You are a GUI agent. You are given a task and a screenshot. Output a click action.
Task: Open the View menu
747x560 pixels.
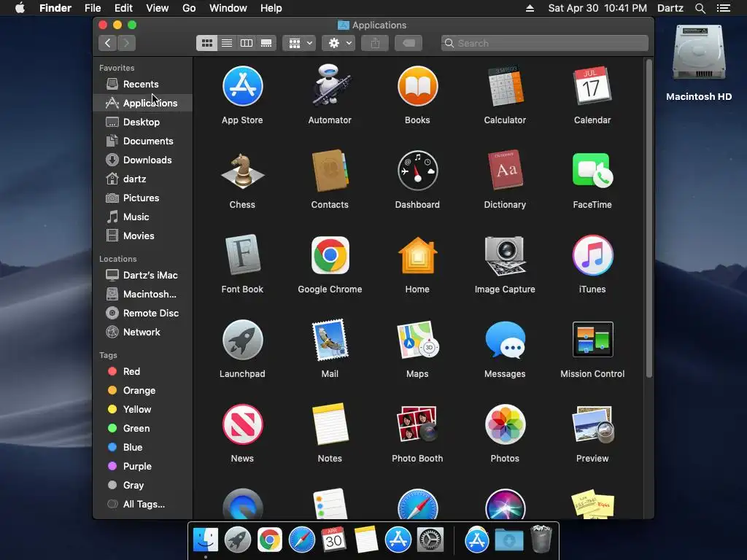158,8
